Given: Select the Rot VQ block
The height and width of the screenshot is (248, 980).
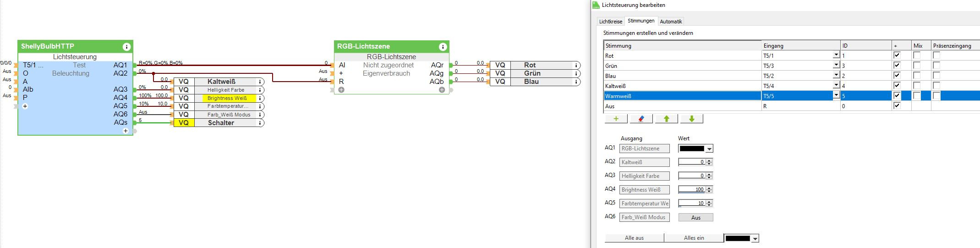Looking at the screenshot, I should (x=535, y=65).
